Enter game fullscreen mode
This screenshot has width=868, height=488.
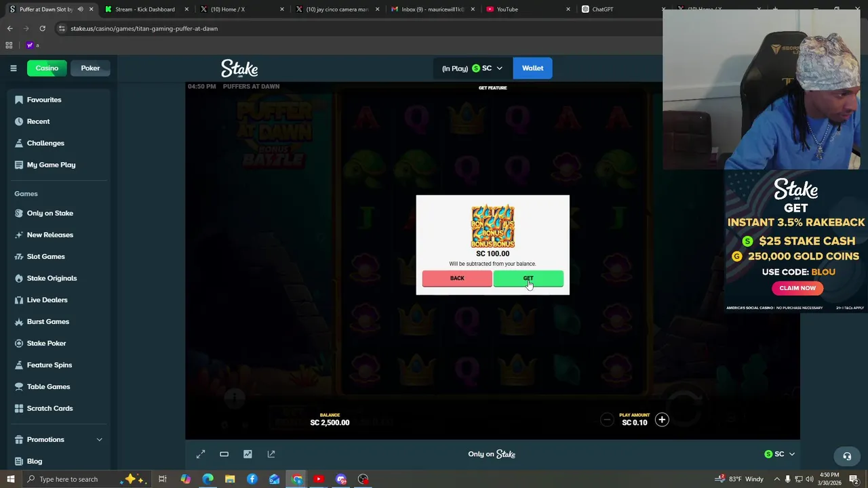point(201,454)
